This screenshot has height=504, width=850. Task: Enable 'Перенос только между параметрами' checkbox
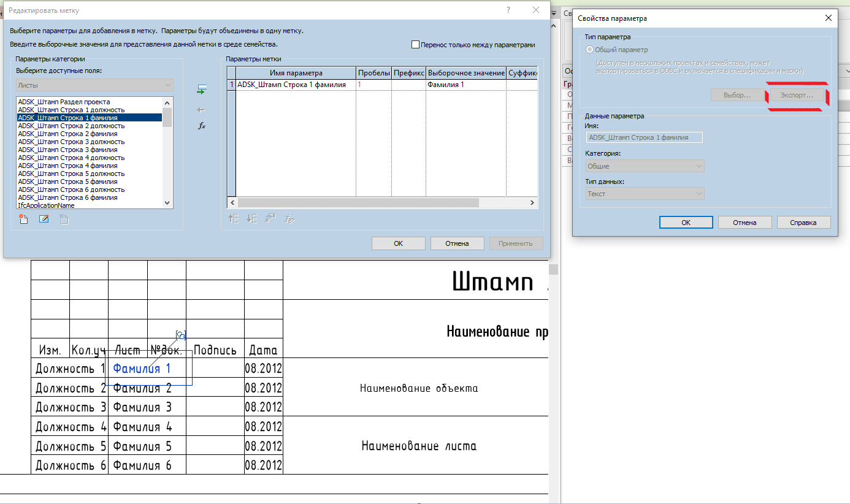pos(416,45)
